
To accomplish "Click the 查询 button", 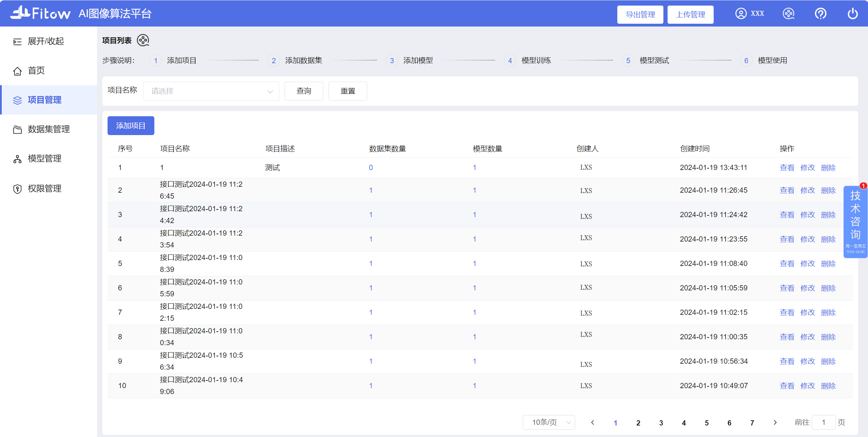I will [304, 91].
